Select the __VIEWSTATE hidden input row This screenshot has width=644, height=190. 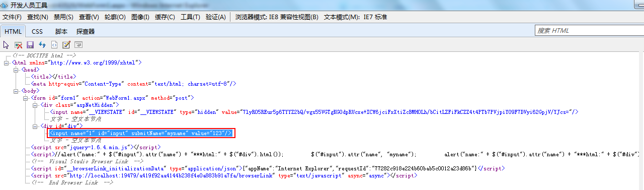pyautogui.click(x=314, y=112)
